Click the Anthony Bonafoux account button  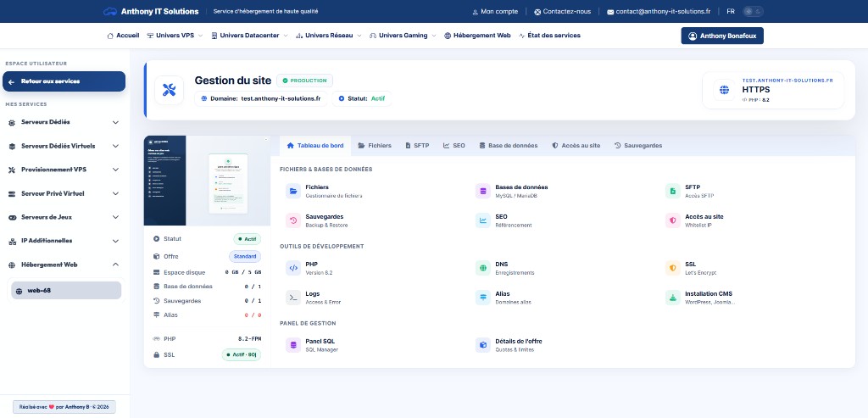(x=722, y=36)
